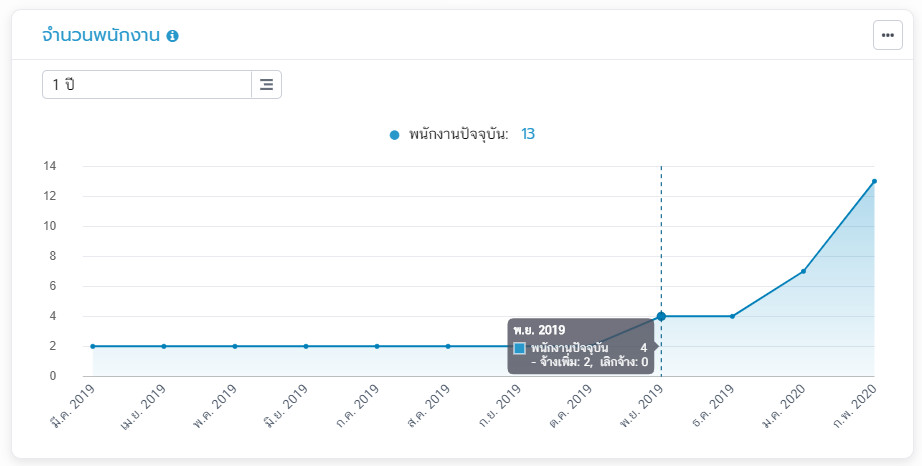The image size is (922, 466).
Task: Click the มี.ค. 2019 x-axis label
Action: click(x=75, y=403)
